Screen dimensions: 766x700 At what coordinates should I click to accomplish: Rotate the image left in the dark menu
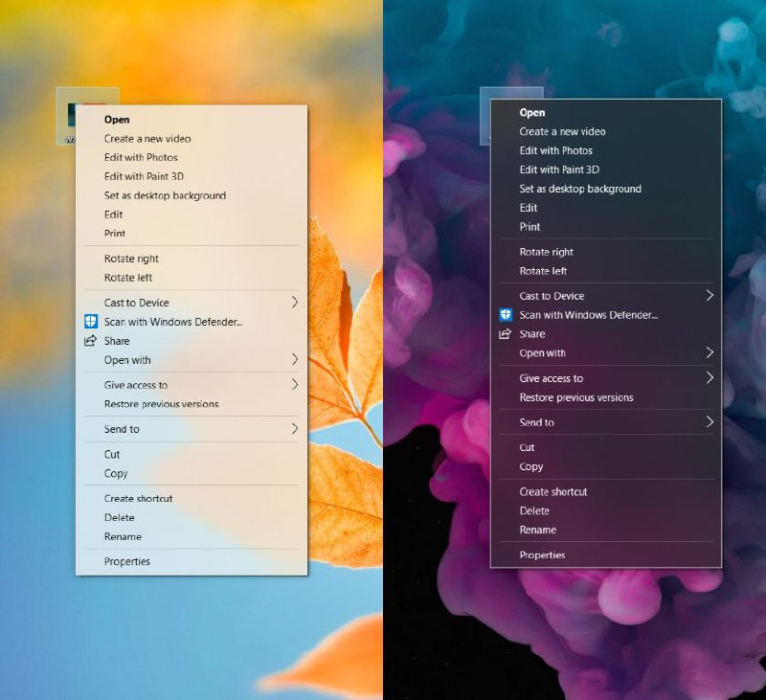[x=545, y=271]
